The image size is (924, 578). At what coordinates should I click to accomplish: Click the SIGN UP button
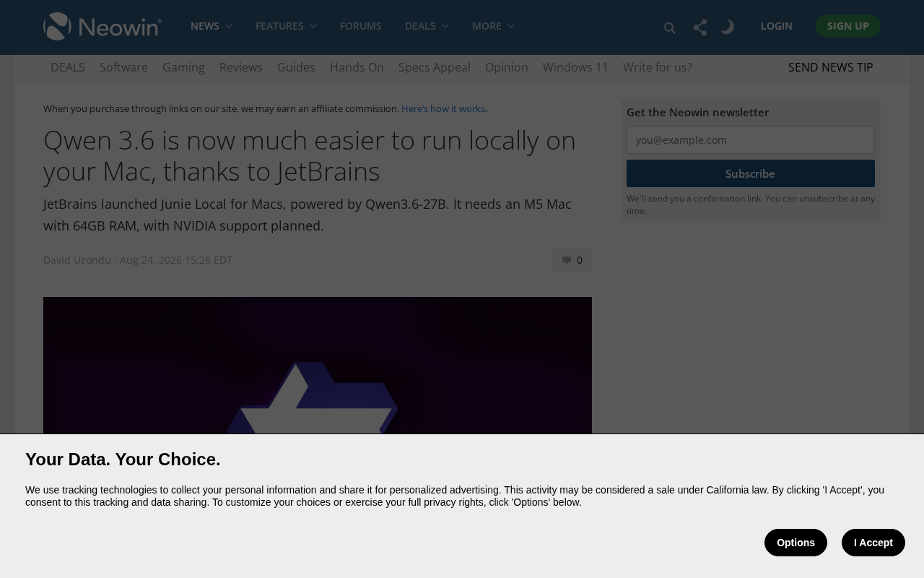coord(848,26)
